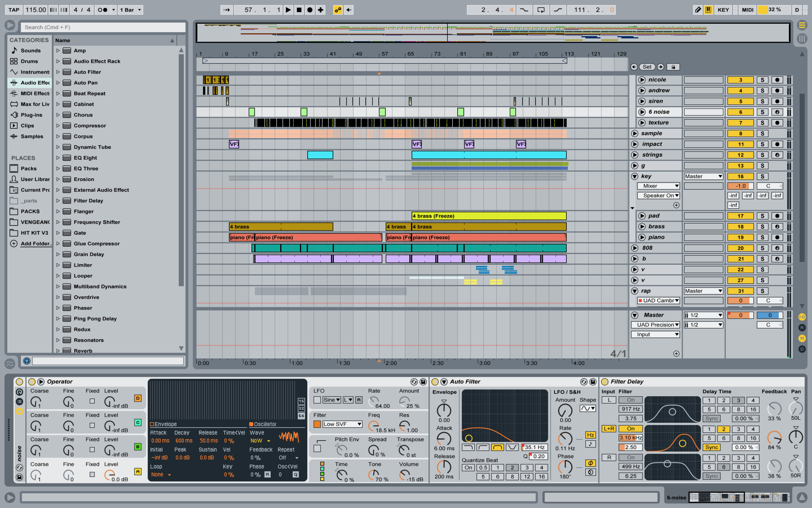Viewport: 812px width, 508px height.
Task: Toggle Auto Filter device activator
Action: point(435,382)
